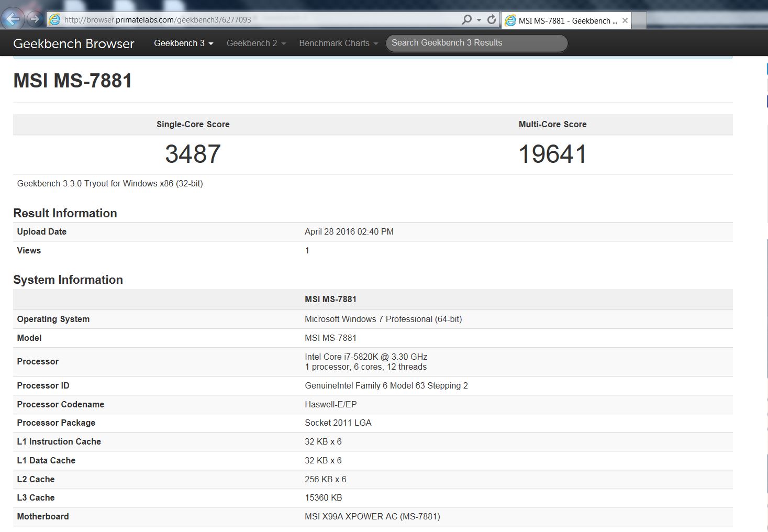Open a new blank tab
768x532 pixels.
click(x=639, y=20)
